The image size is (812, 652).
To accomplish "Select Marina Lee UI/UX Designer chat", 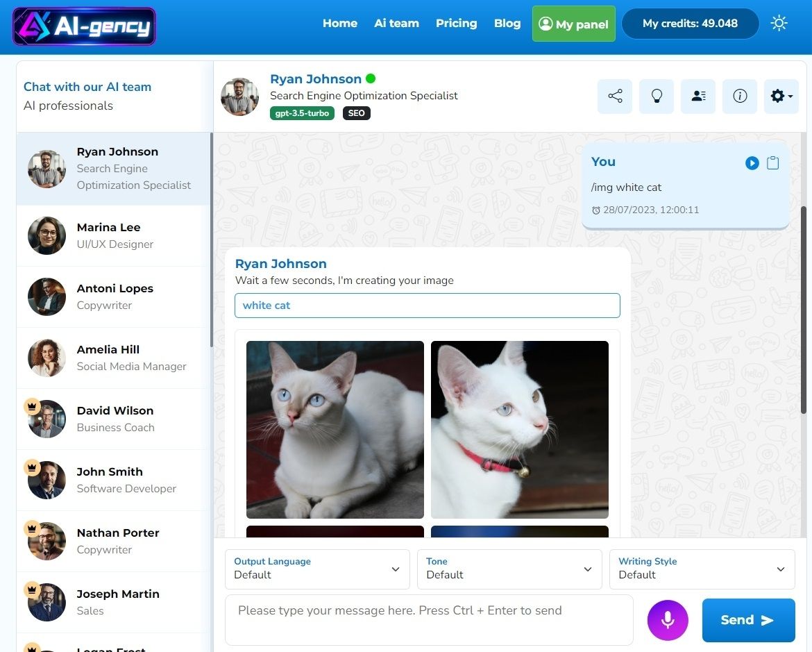I will pyautogui.click(x=114, y=235).
